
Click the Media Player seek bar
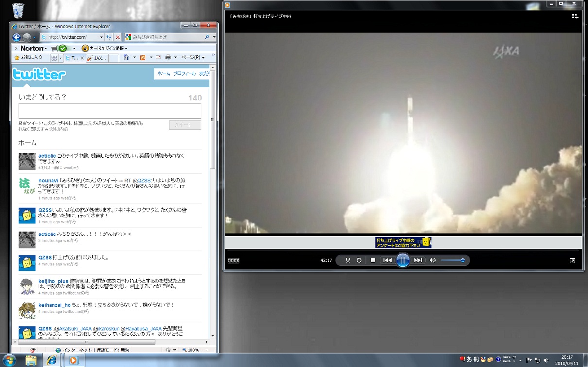point(403,250)
